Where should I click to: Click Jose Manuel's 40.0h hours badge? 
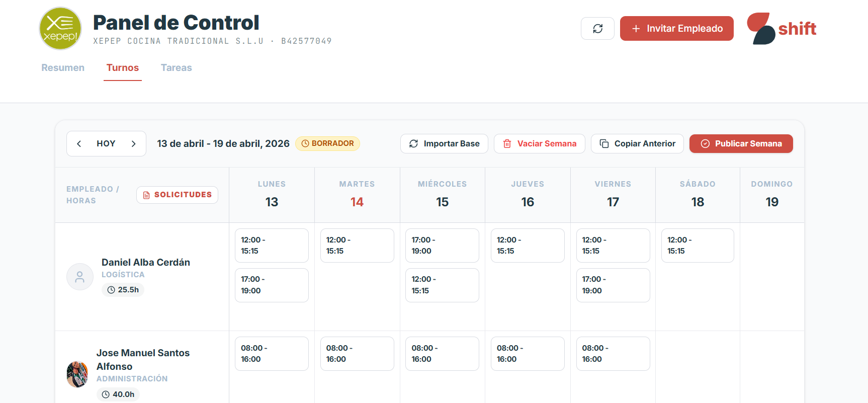[x=118, y=394]
